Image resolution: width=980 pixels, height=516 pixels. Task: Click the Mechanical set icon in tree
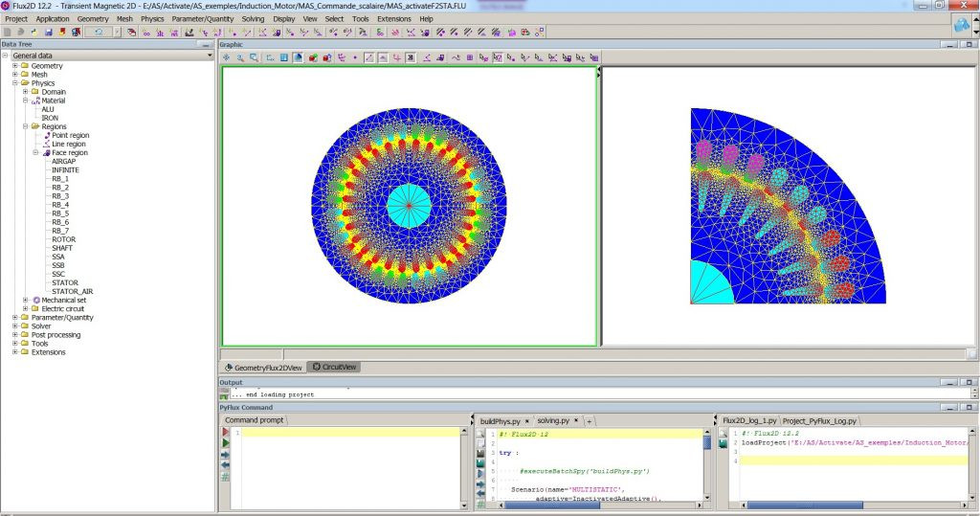tap(36, 300)
